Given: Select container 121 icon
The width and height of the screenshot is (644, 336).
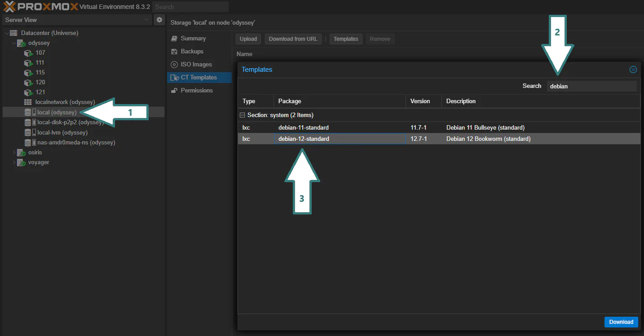Looking at the screenshot, I should tap(29, 92).
